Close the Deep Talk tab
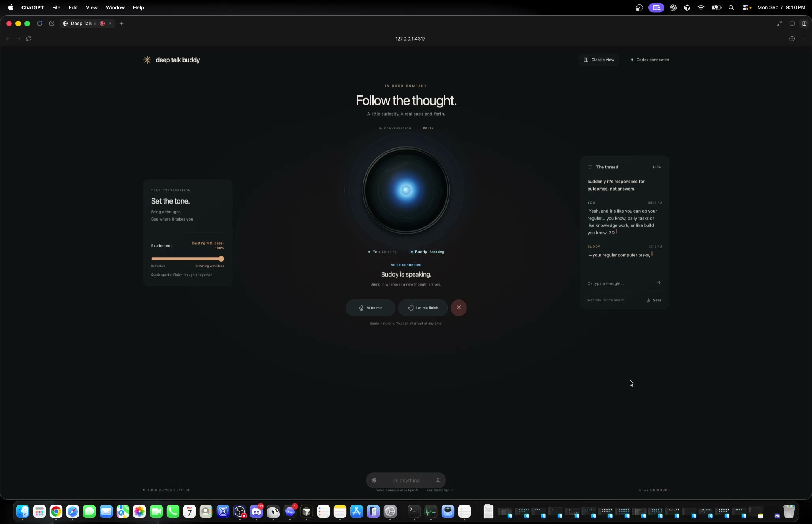This screenshot has width=812, height=524. (x=110, y=24)
